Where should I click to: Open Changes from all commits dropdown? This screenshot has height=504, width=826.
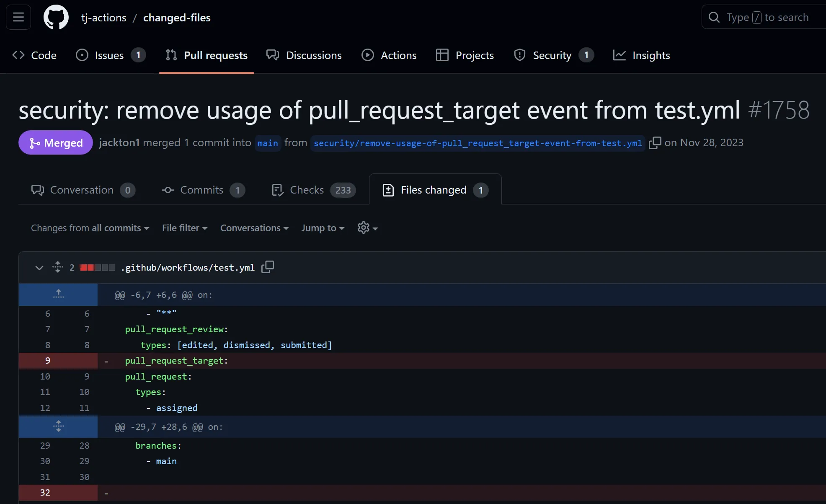pyautogui.click(x=90, y=228)
